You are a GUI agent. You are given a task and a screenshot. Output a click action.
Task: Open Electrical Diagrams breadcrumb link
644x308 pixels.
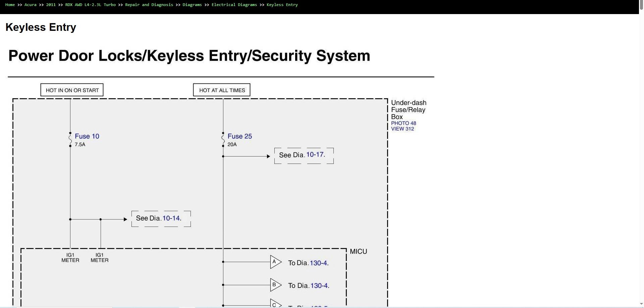click(234, 5)
